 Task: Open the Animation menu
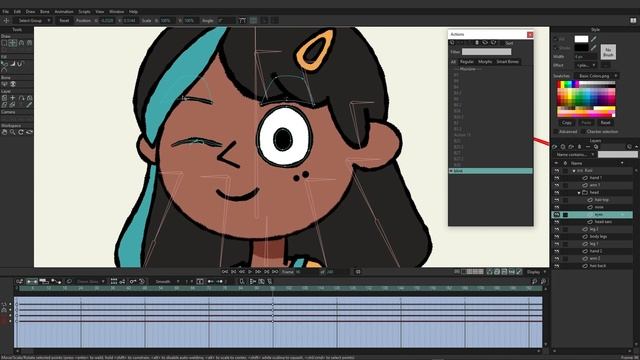(x=64, y=11)
